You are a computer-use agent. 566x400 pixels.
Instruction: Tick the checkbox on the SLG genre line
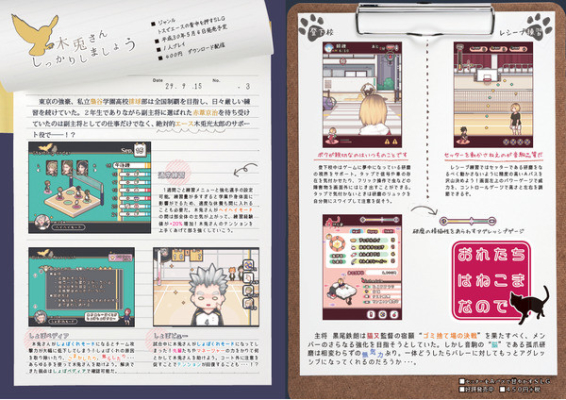click(x=462, y=381)
